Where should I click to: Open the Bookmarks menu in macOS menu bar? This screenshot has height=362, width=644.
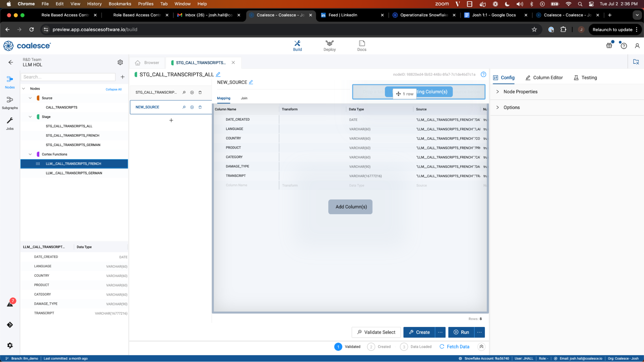(x=120, y=4)
